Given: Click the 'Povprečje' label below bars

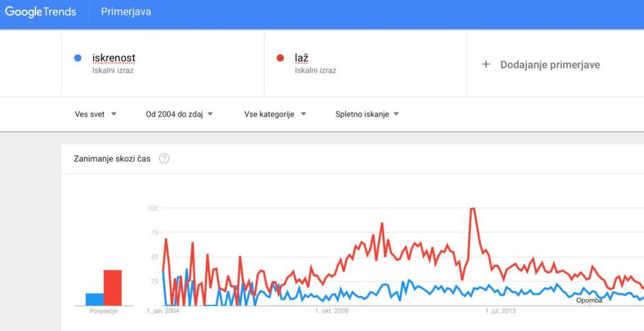Looking at the screenshot, I should pyautogui.click(x=103, y=311).
